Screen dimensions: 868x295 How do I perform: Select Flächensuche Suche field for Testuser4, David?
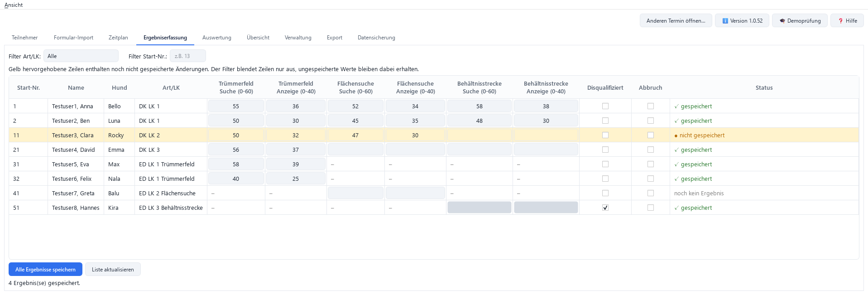pyautogui.click(x=355, y=150)
